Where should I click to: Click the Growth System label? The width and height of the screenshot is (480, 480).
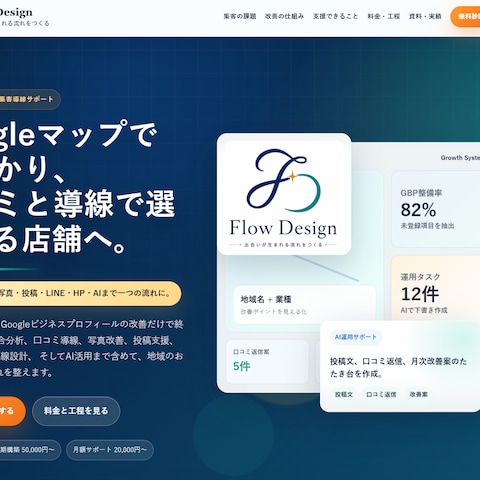coord(460,158)
